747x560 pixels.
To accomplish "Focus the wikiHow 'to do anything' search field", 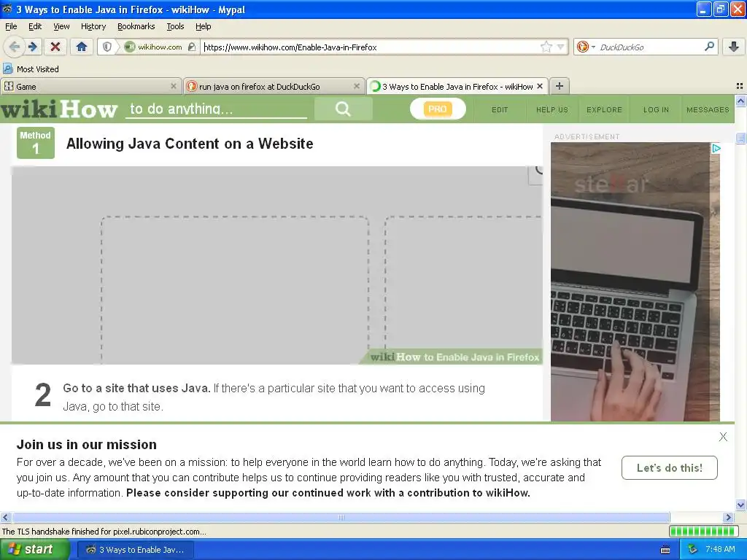I will (216, 109).
